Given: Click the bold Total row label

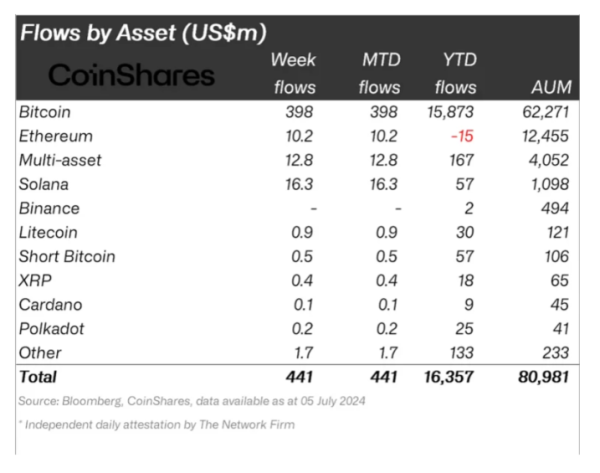Looking at the screenshot, I should coord(38,377).
